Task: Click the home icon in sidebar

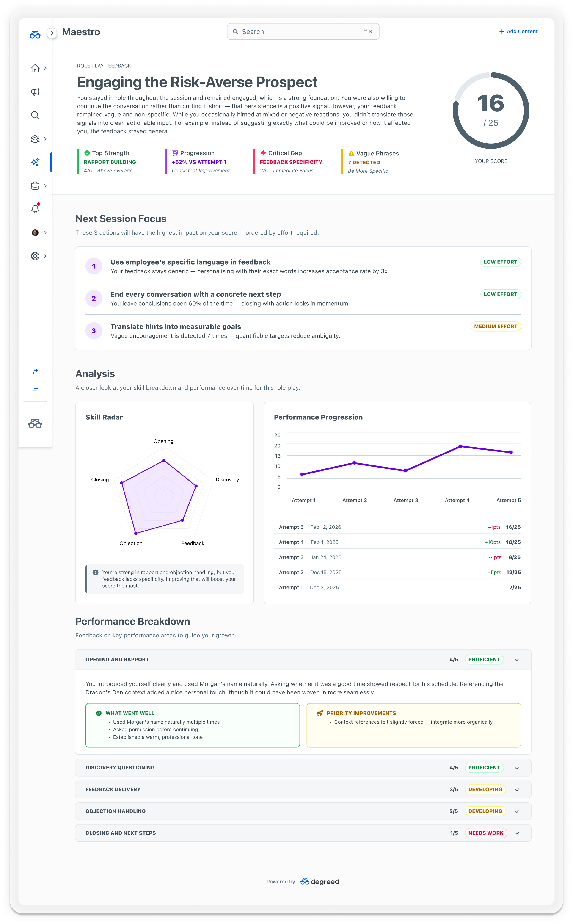Action: point(35,68)
